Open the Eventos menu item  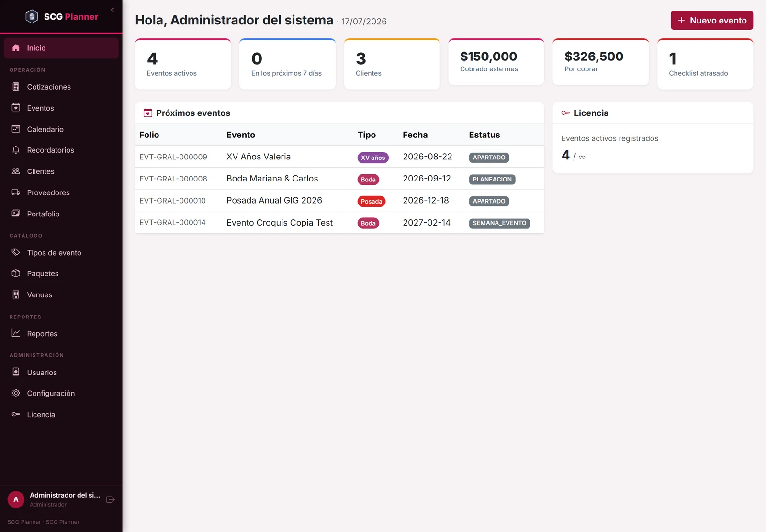tap(61, 108)
